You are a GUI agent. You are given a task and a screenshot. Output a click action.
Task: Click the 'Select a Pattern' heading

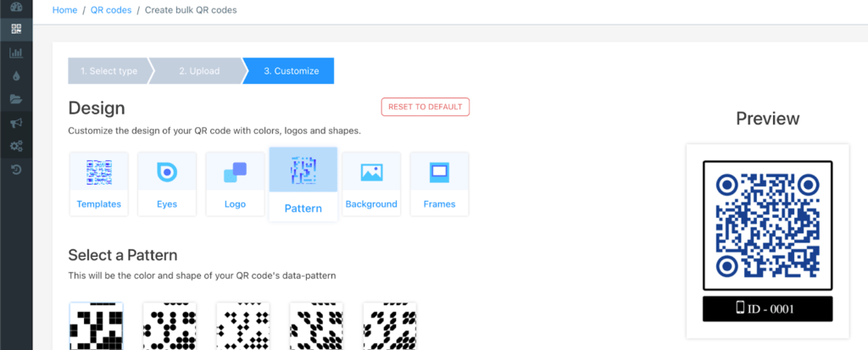[x=123, y=255]
